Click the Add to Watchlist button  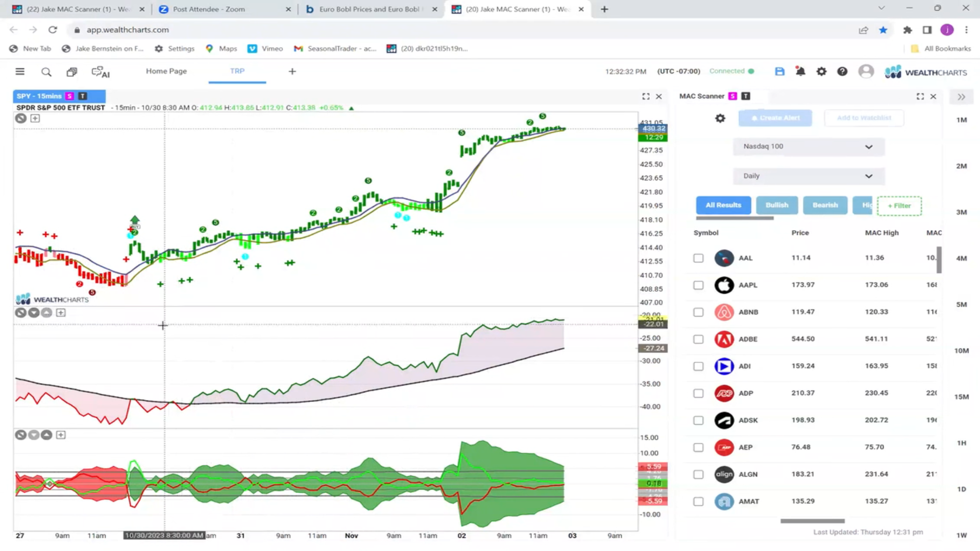click(864, 118)
